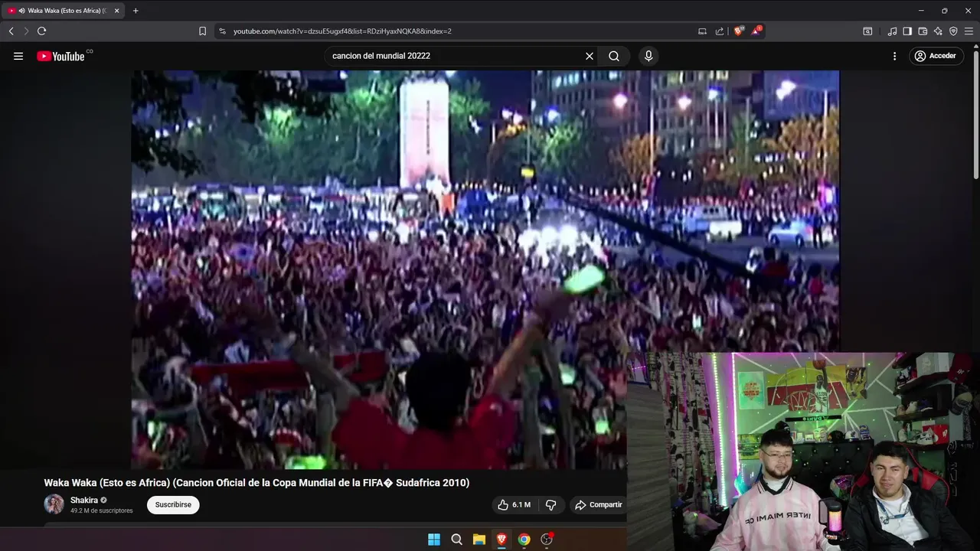Open a new browser tab
Viewport: 980px width, 551px height.
(136, 11)
